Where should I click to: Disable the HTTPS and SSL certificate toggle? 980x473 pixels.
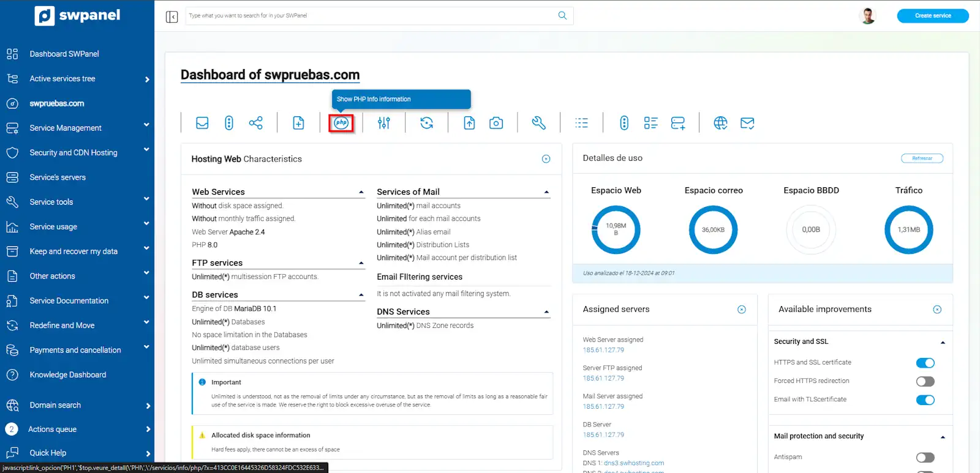coord(925,363)
